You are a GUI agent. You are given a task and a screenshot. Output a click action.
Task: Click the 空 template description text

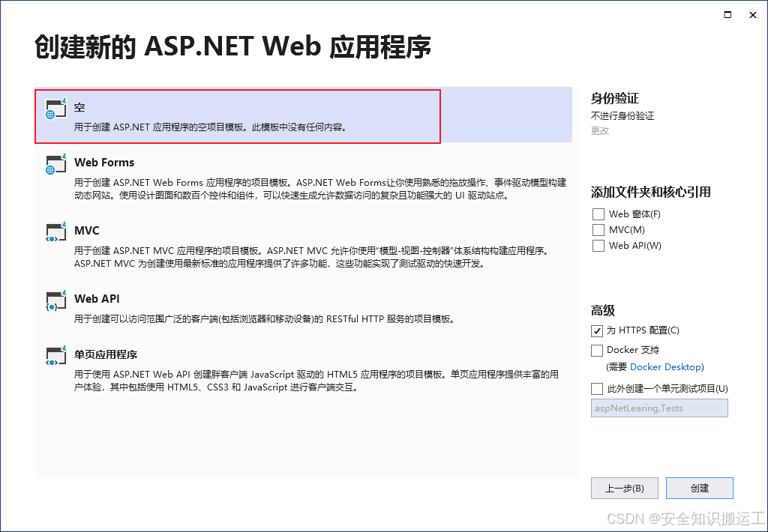pyautogui.click(x=211, y=127)
